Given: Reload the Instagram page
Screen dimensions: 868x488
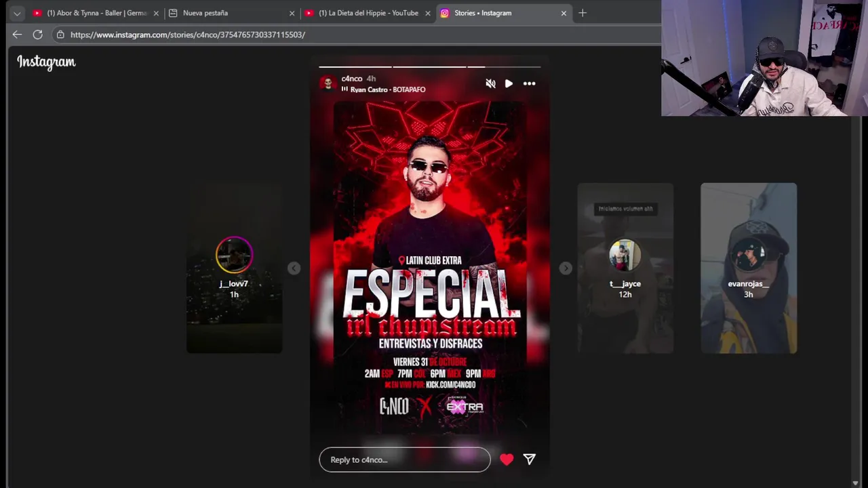Looking at the screenshot, I should [x=38, y=35].
